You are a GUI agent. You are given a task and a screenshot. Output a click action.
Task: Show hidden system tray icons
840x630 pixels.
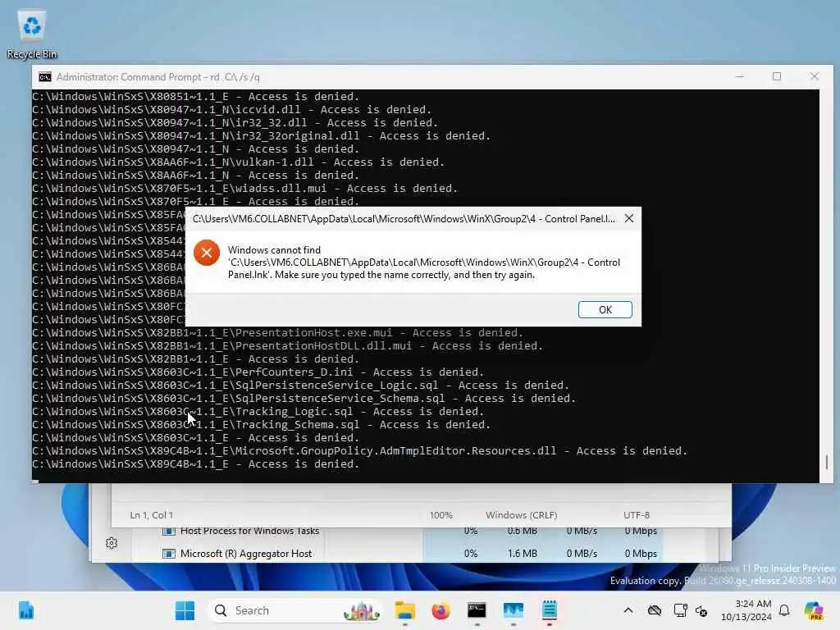628,610
